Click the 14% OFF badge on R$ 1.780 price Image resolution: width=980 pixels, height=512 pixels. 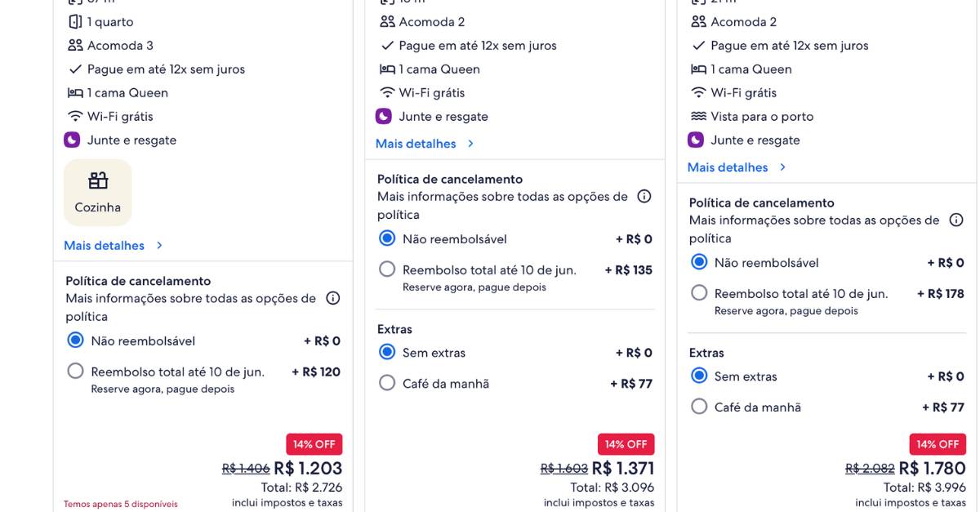[938, 444]
